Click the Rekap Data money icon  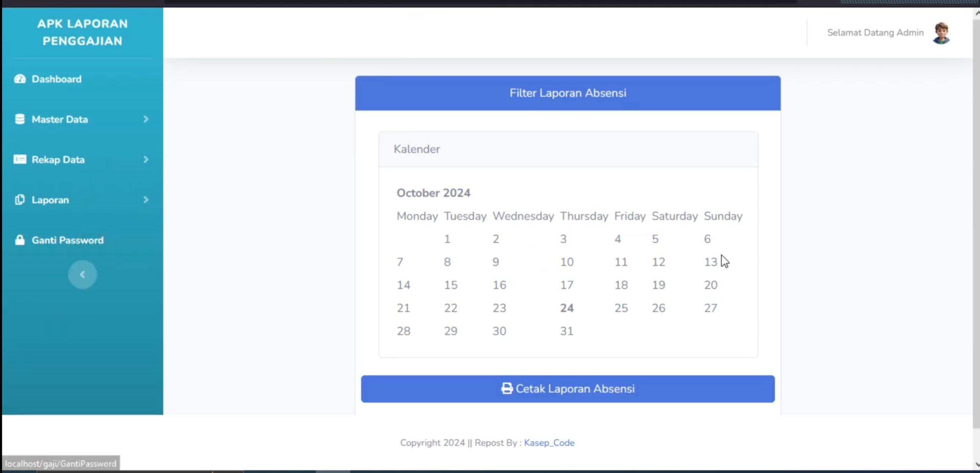click(20, 159)
